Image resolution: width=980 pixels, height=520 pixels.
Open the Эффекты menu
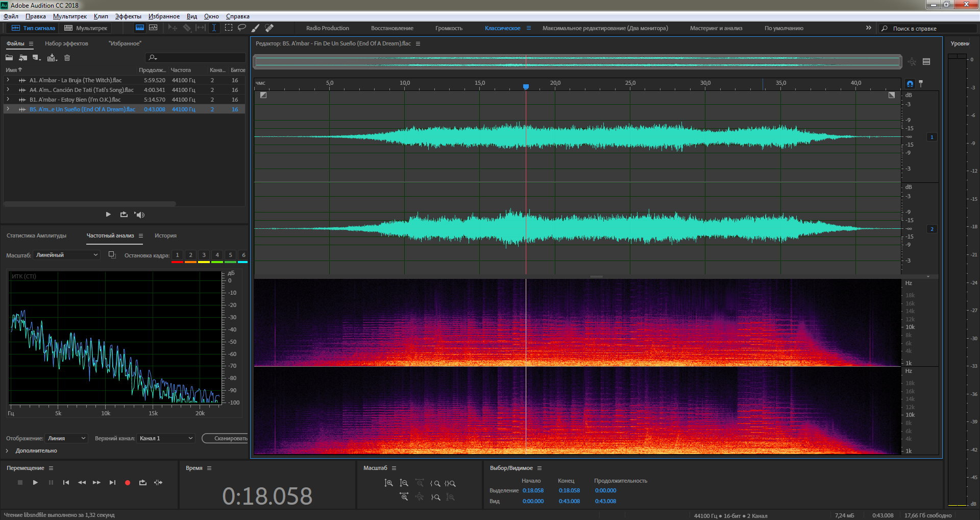click(128, 16)
